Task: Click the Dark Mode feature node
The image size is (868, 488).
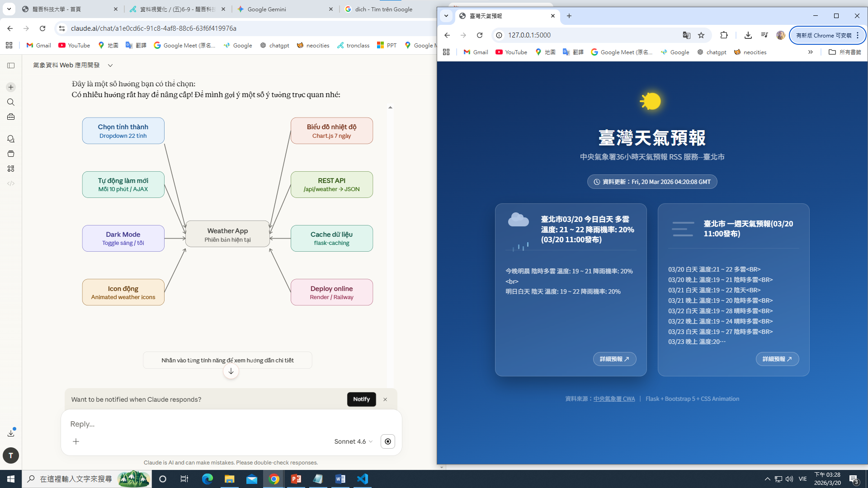Action: (123, 238)
